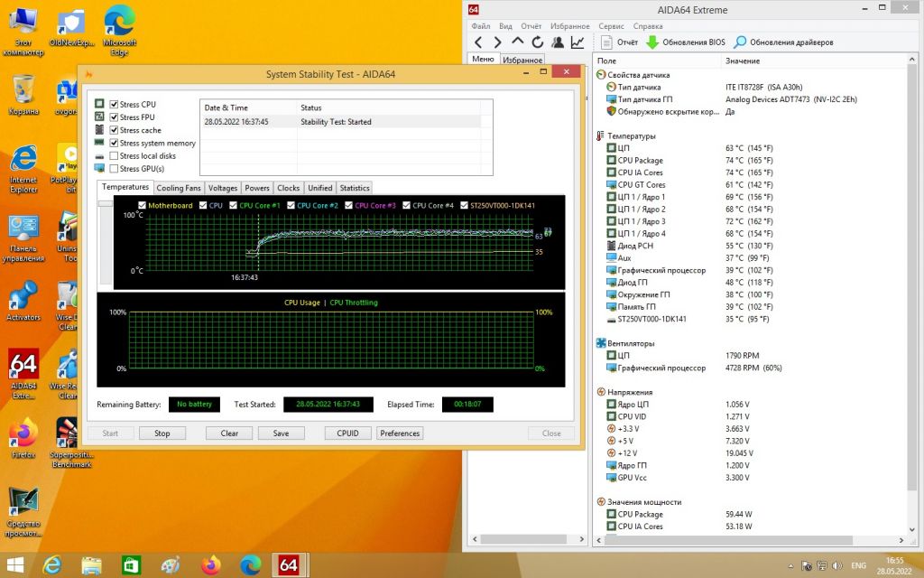Launch Firefox from desktop shortcut
924x578 pixels.
pos(23,438)
